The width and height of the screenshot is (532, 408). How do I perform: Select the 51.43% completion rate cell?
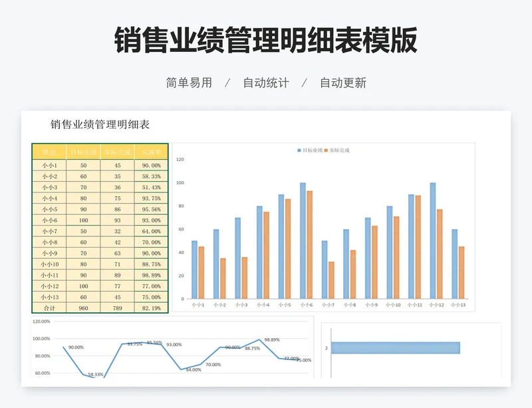152,187
